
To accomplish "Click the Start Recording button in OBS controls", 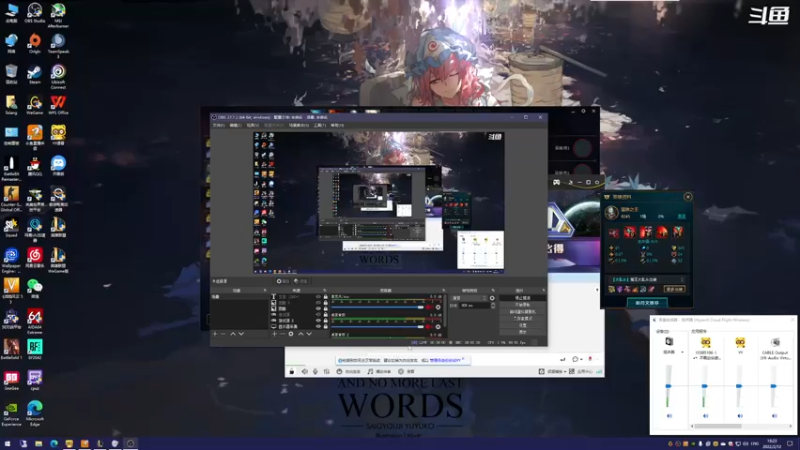I will pos(522,305).
